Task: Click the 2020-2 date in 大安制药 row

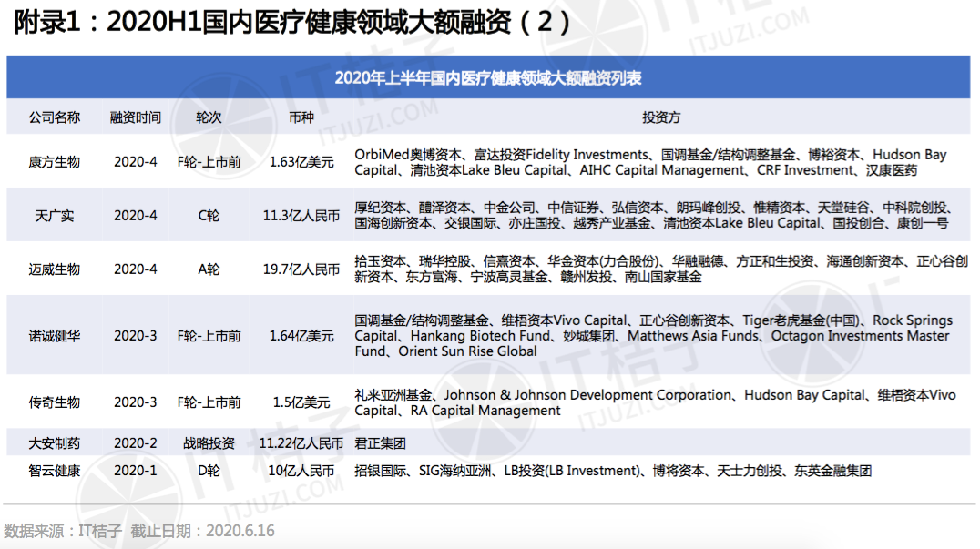Action: [136, 443]
